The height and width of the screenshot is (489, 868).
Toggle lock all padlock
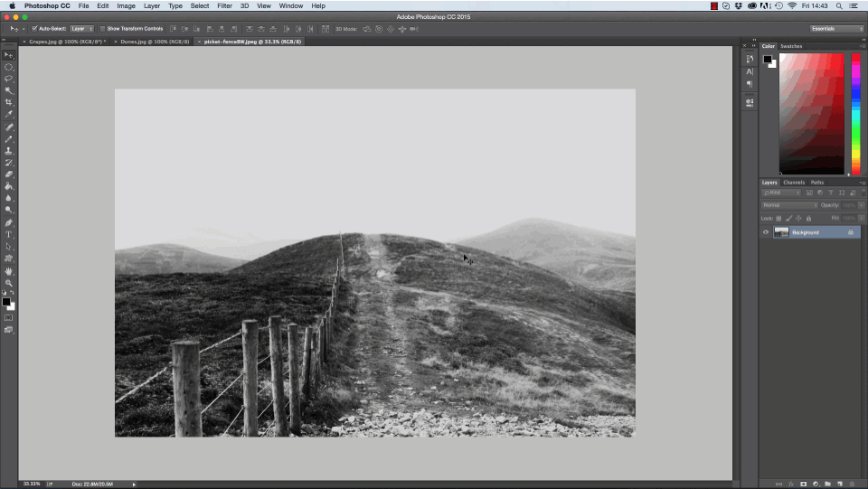click(x=808, y=219)
